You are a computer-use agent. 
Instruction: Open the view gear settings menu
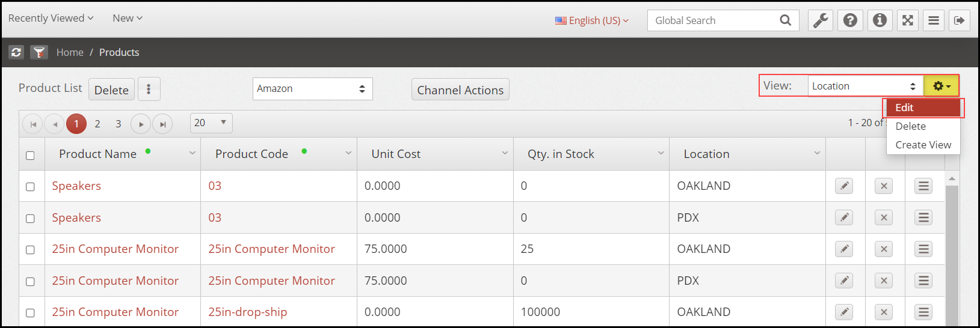(x=941, y=86)
